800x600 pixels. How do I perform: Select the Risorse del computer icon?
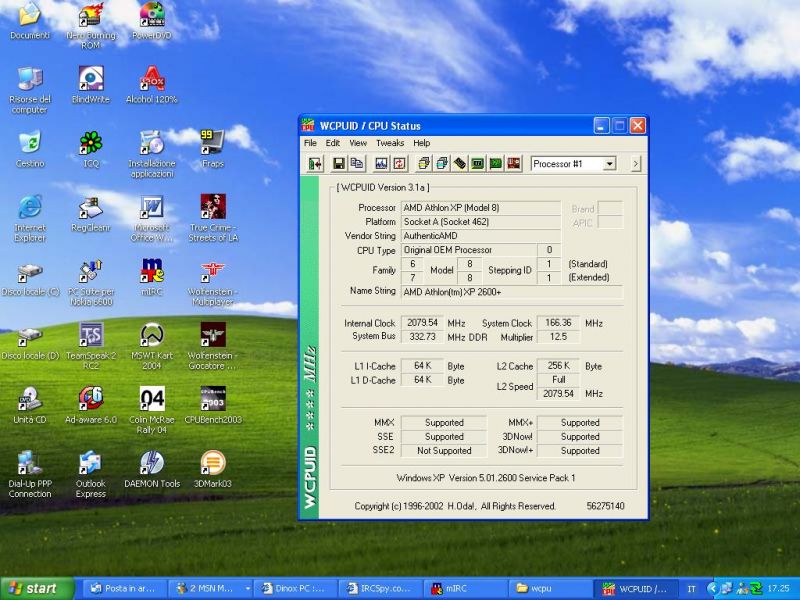point(30,90)
